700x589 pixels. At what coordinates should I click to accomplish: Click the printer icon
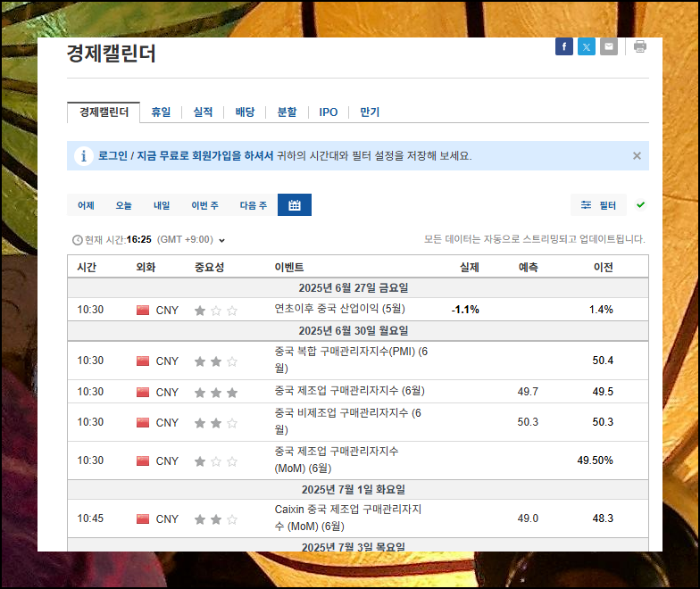[x=639, y=46]
